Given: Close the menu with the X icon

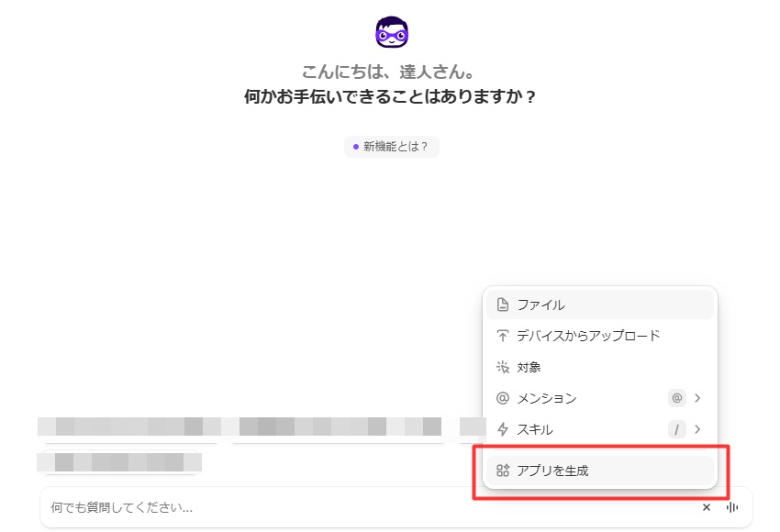Looking at the screenshot, I should click(x=707, y=507).
